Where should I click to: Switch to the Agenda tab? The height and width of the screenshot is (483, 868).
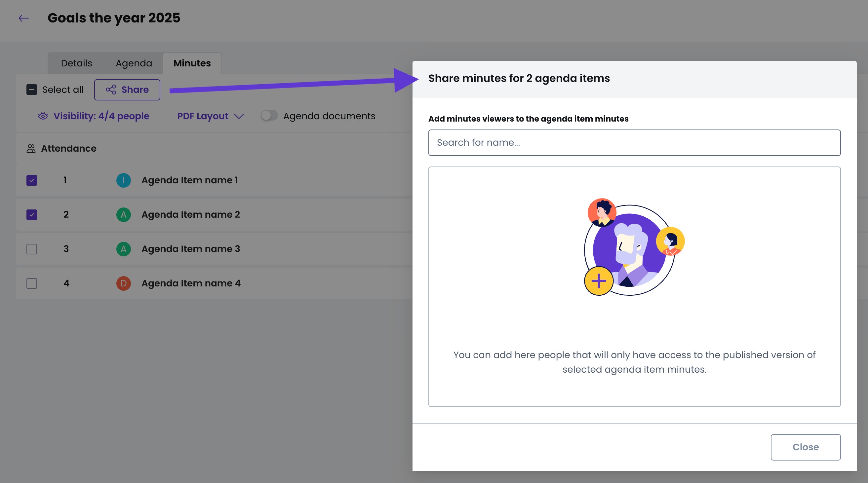(134, 63)
